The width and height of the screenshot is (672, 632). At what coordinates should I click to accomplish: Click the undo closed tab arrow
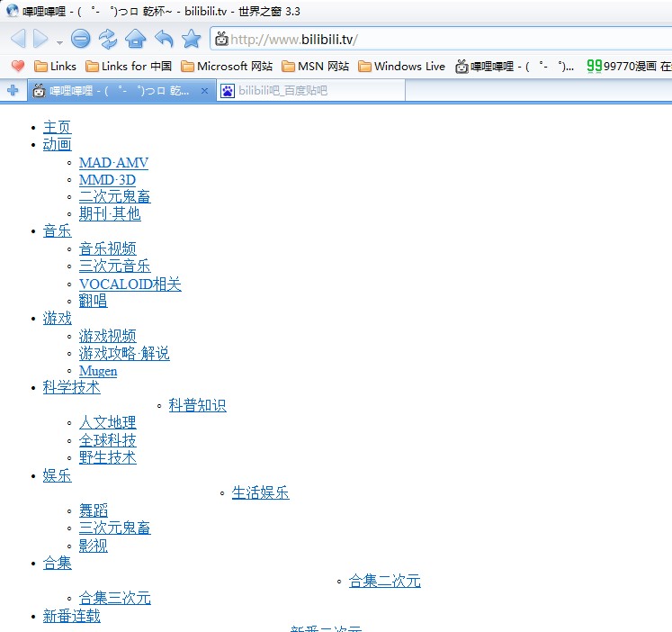point(164,39)
